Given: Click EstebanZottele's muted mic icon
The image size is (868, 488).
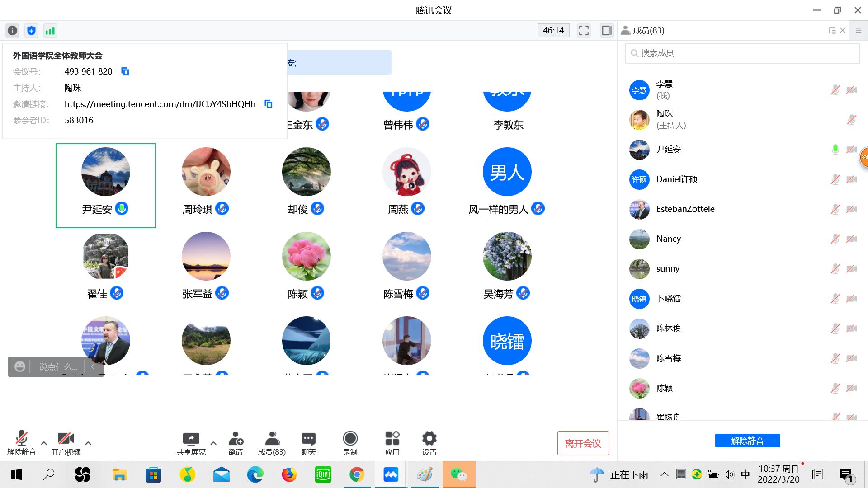Looking at the screenshot, I should point(835,209).
